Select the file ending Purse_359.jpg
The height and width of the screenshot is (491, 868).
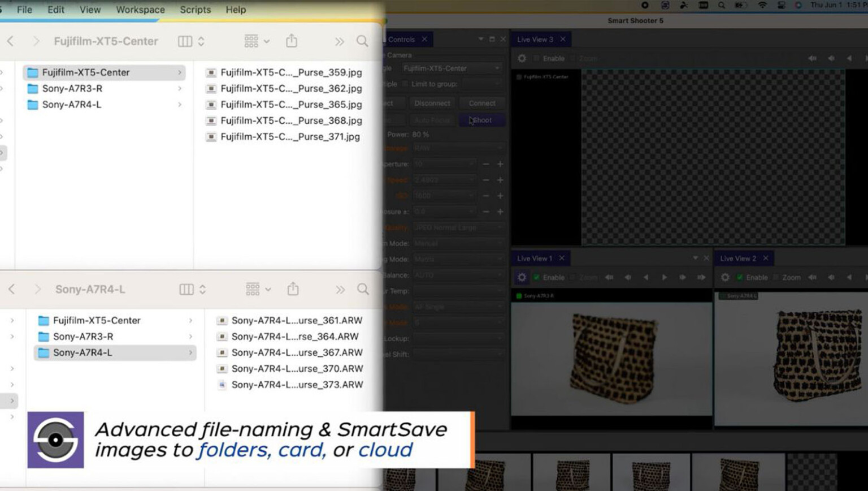point(284,72)
